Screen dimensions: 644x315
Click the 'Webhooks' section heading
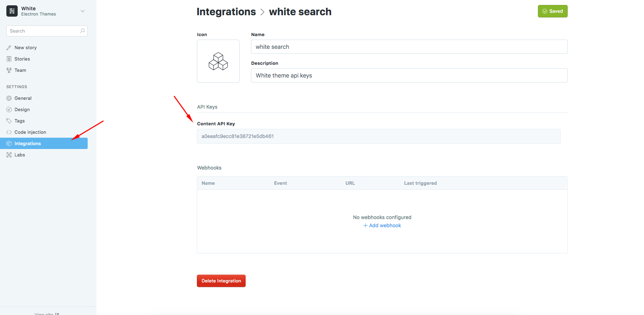click(x=209, y=168)
